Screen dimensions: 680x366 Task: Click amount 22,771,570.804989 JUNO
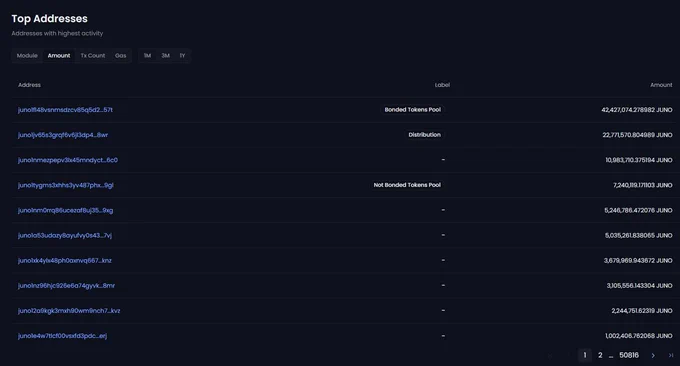point(637,135)
